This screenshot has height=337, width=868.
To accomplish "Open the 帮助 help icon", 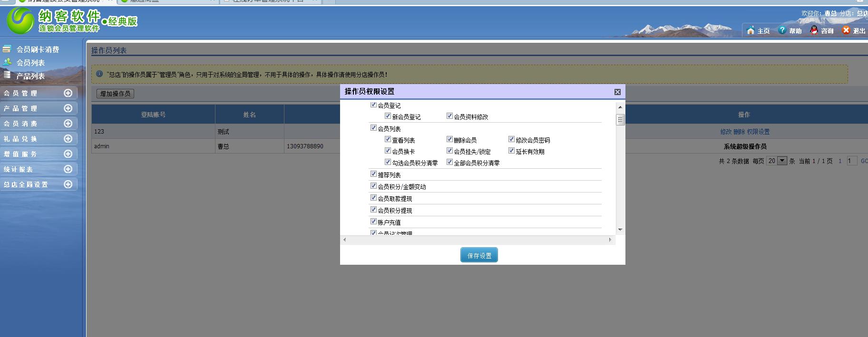I will pyautogui.click(x=782, y=30).
